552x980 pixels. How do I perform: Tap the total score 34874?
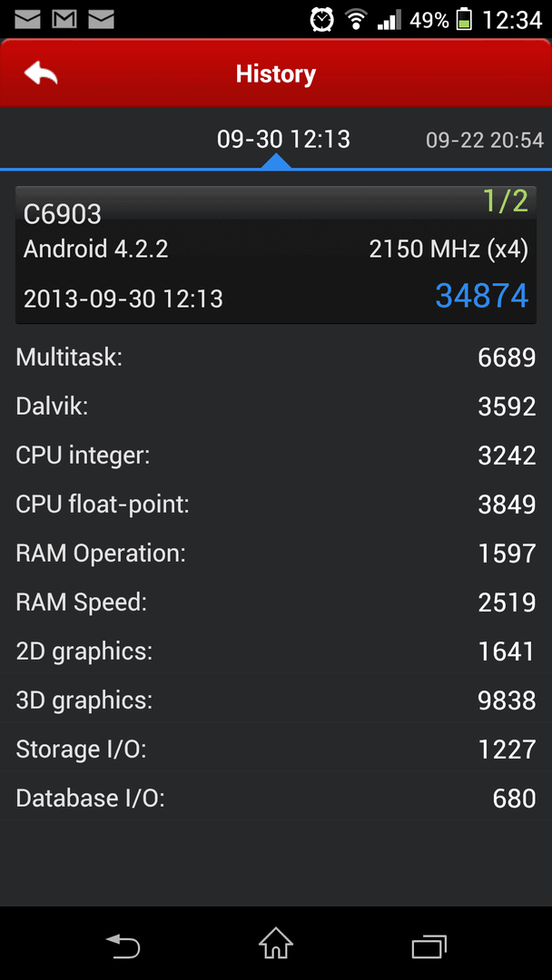click(481, 296)
